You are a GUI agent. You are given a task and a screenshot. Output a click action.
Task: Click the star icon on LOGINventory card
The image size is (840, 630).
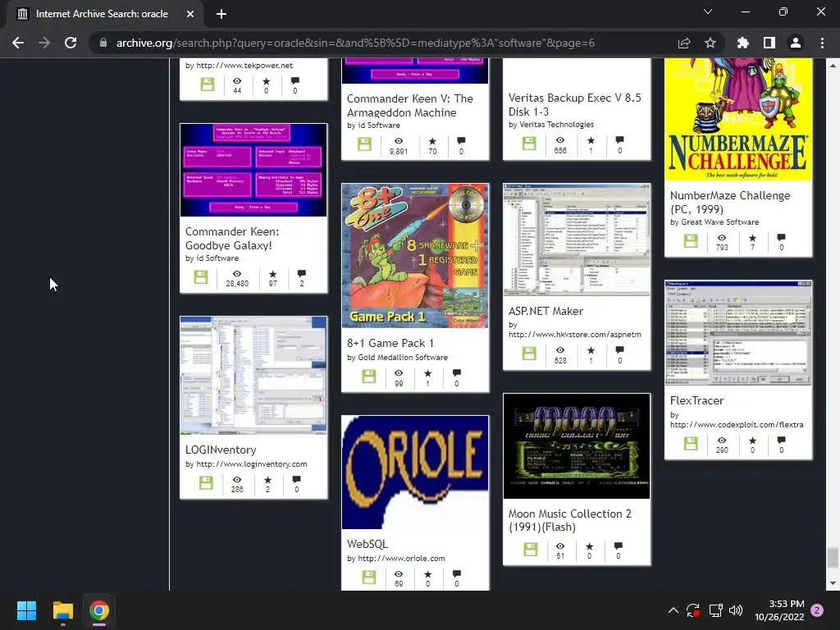click(268, 479)
